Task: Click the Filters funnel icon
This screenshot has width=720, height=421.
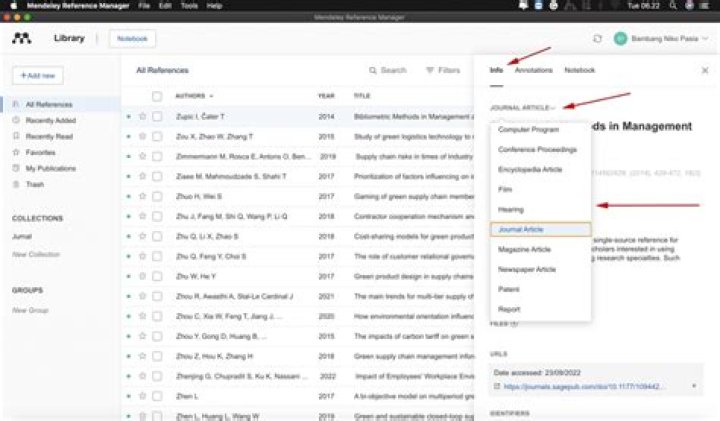Action: pyautogui.click(x=430, y=70)
